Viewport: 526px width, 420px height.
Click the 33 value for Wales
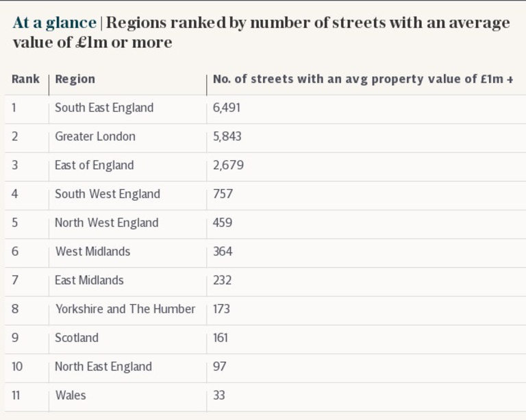point(219,395)
